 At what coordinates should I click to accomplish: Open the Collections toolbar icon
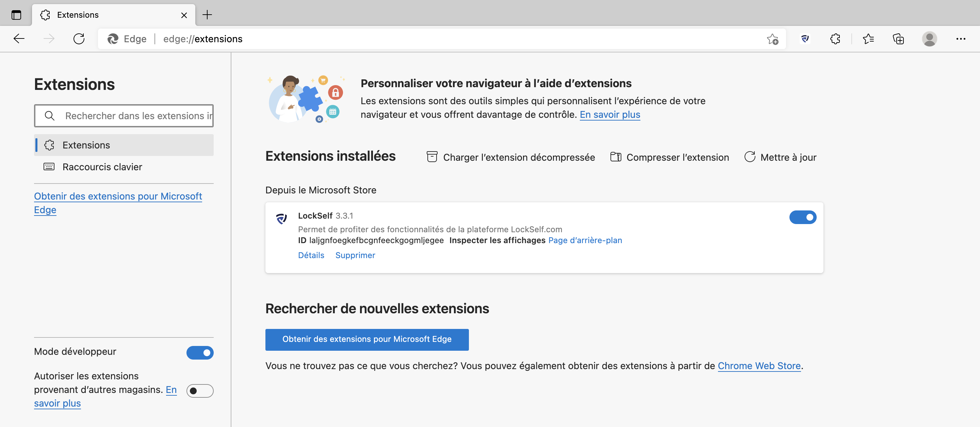[x=898, y=39]
